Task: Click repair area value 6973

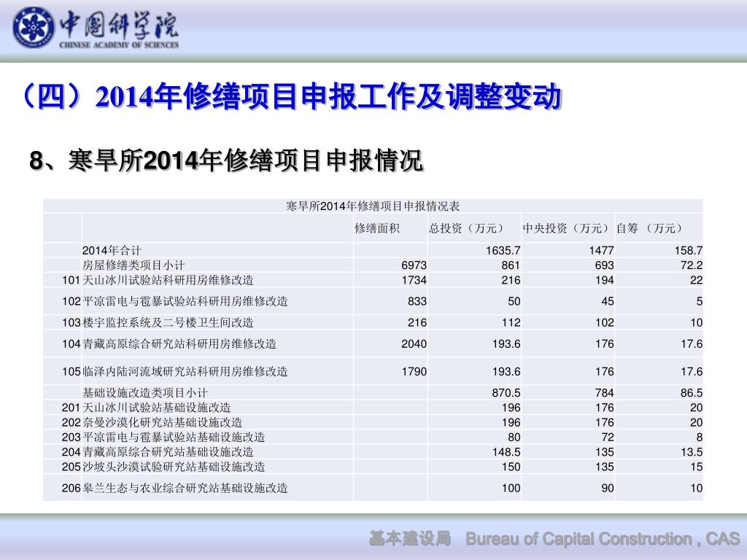Action: [x=414, y=265]
